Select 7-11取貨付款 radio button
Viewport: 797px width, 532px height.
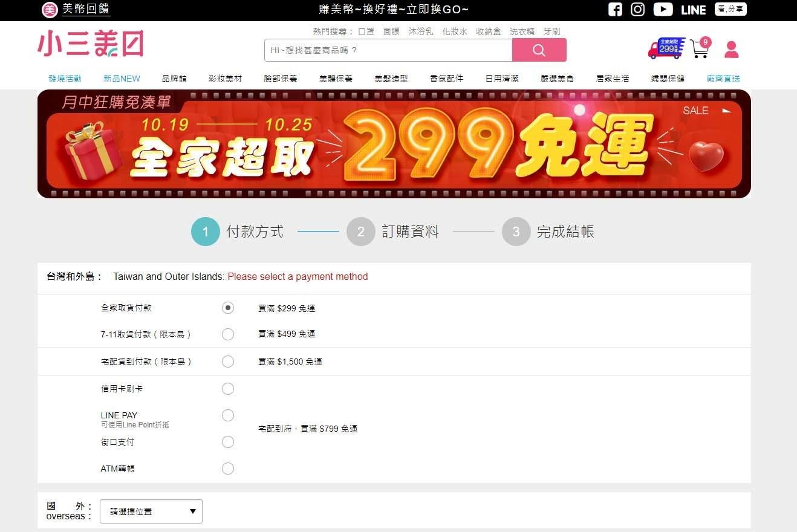[x=227, y=334]
